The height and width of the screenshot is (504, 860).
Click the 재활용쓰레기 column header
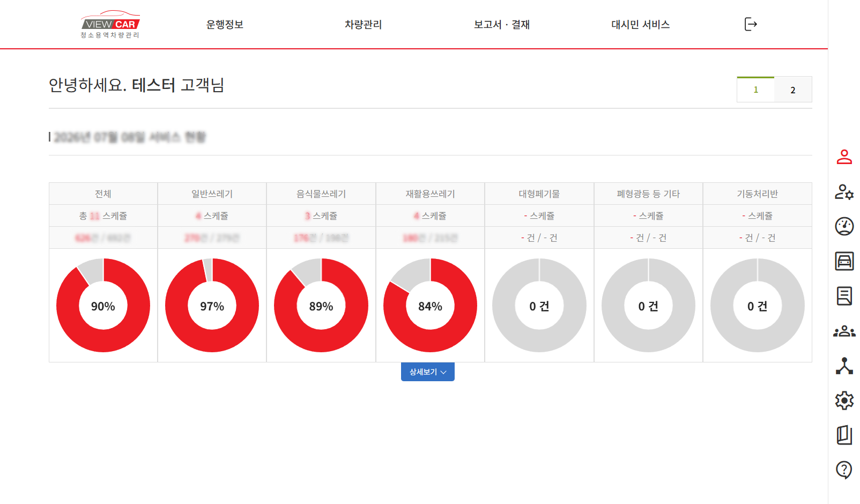click(430, 194)
